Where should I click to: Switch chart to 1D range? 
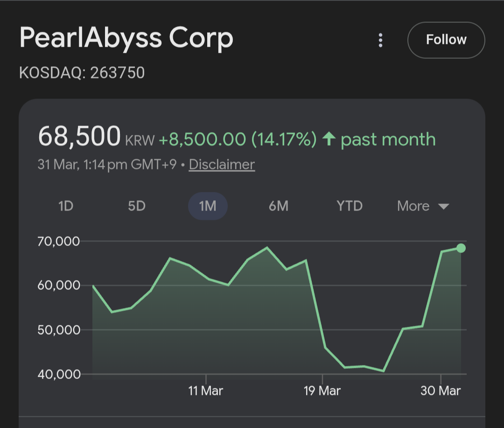pos(66,206)
